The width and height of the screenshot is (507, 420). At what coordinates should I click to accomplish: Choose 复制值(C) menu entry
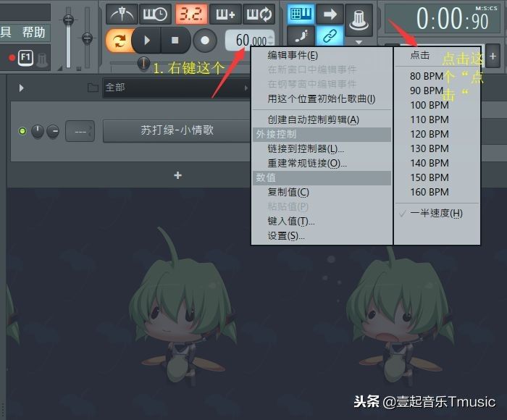click(322, 192)
